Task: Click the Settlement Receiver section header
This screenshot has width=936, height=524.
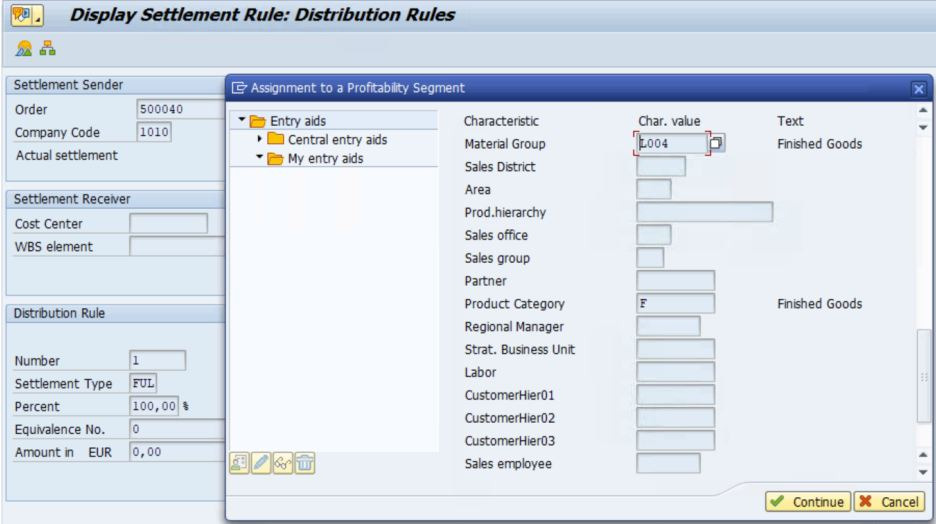Action: point(72,199)
